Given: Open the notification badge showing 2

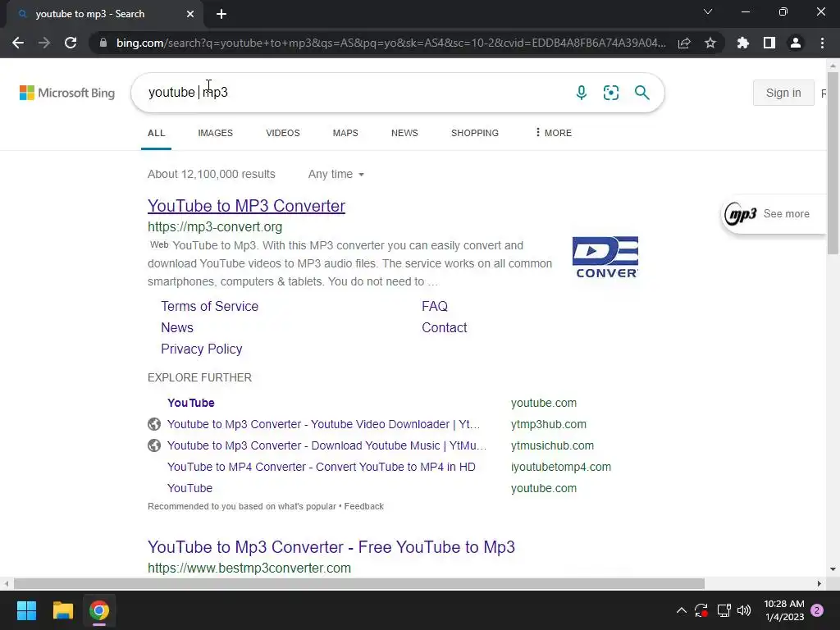Looking at the screenshot, I should (817, 610).
